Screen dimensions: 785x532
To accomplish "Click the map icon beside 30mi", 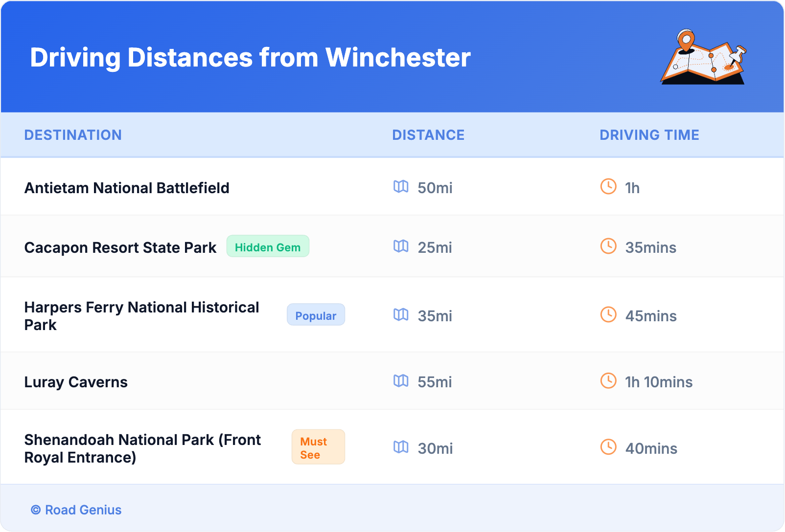I will click(401, 447).
